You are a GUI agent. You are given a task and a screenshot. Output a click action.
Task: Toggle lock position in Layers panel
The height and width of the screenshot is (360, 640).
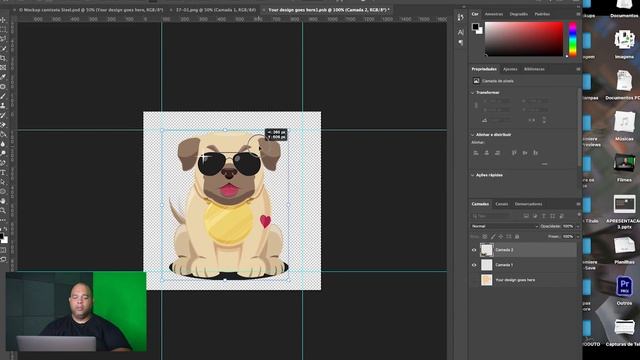point(501,236)
